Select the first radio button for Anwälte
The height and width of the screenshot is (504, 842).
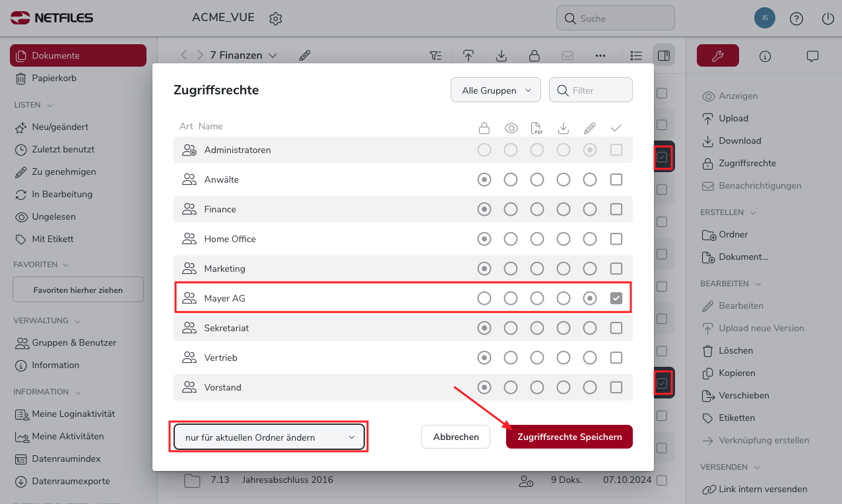tap(484, 179)
